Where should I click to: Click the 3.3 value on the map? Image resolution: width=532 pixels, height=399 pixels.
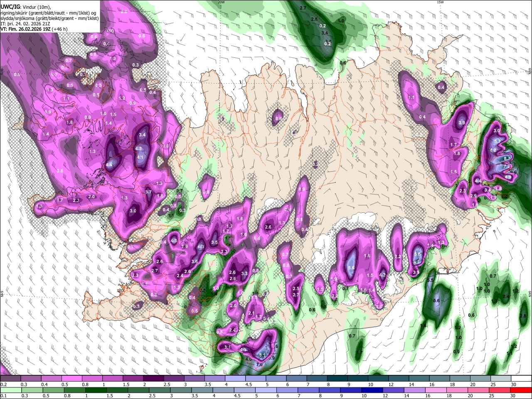(244, 273)
